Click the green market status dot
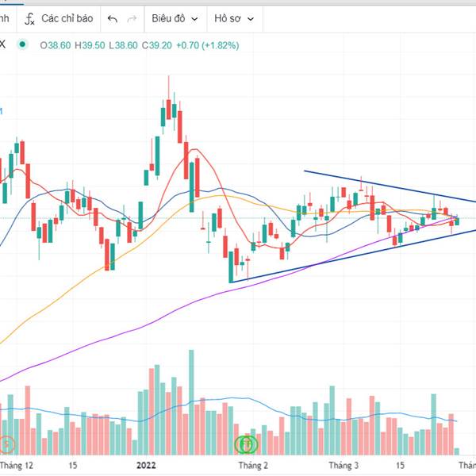 click(x=22, y=44)
